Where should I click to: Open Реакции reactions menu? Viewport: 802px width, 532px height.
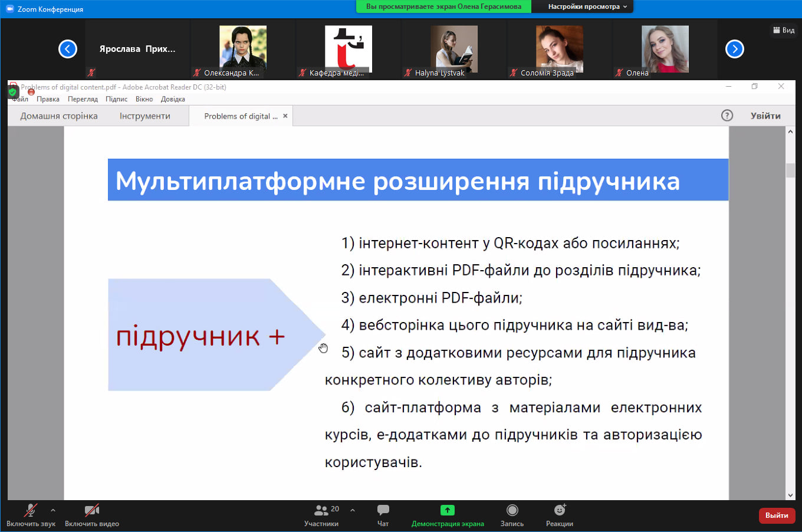coord(560,515)
